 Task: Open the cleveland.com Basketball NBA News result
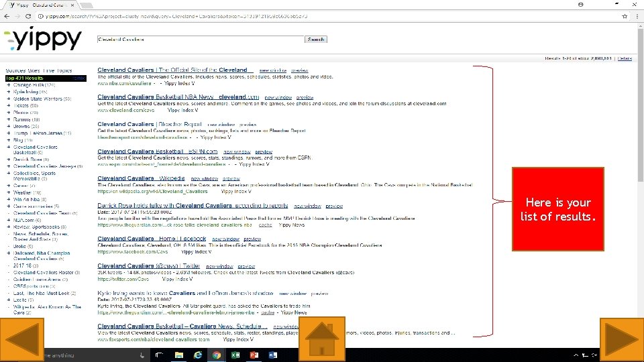click(178, 97)
